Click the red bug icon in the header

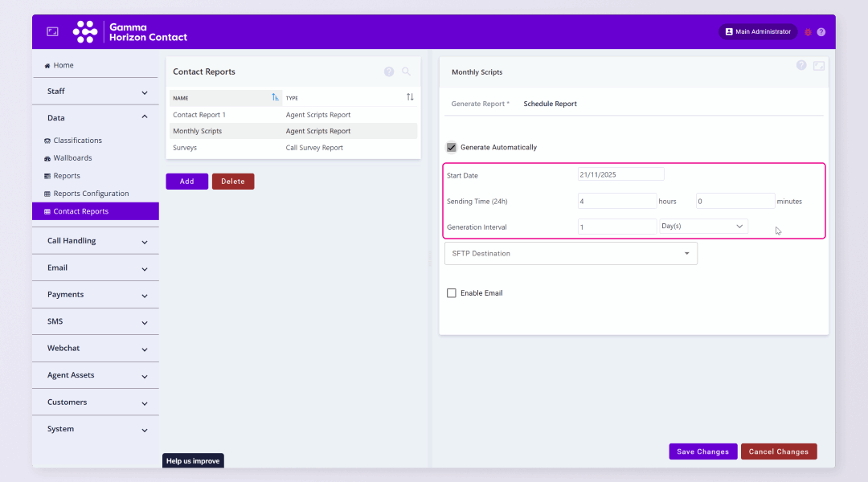point(808,32)
